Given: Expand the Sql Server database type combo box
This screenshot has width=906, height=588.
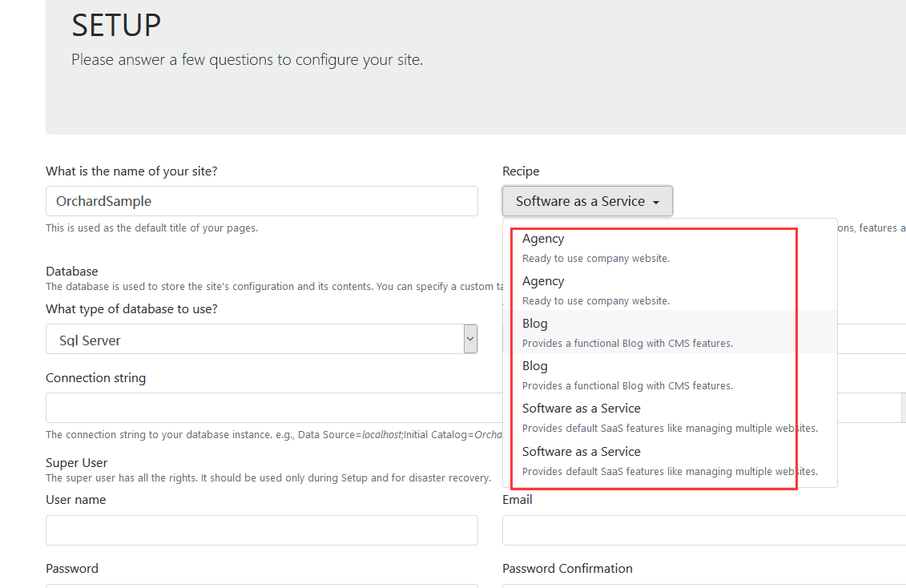Looking at the screenshot, I should [262, 339].
